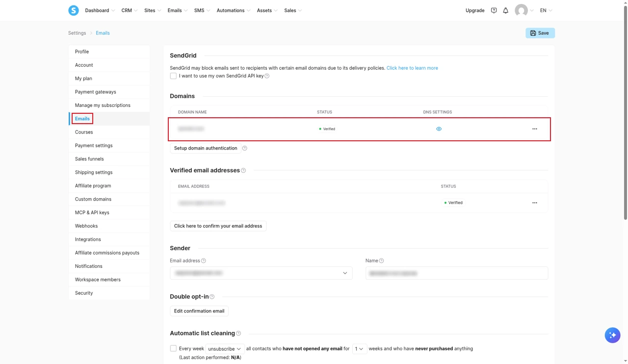Viewport: 628px width, 364px height.
Task: Open the weeks number dropdown
Action: tap(360, 349)
